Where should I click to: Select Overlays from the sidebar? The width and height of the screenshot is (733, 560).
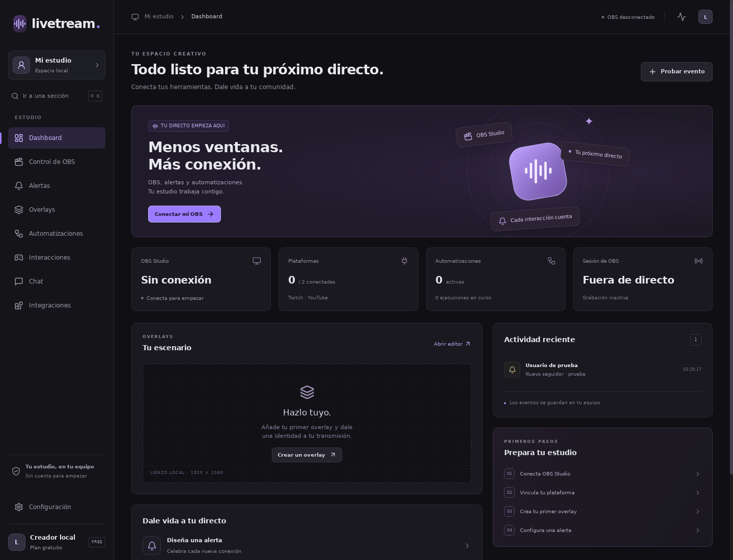click(57, 210)
